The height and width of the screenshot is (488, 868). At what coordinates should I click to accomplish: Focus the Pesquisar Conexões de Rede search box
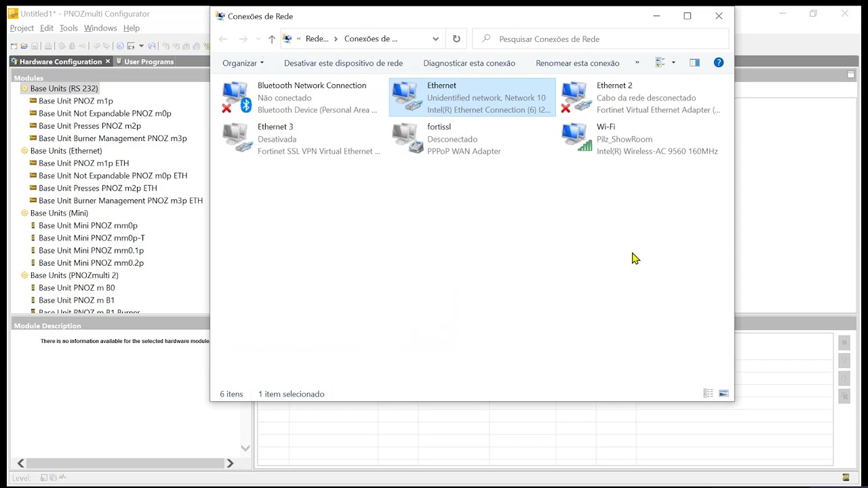point(601,39)
